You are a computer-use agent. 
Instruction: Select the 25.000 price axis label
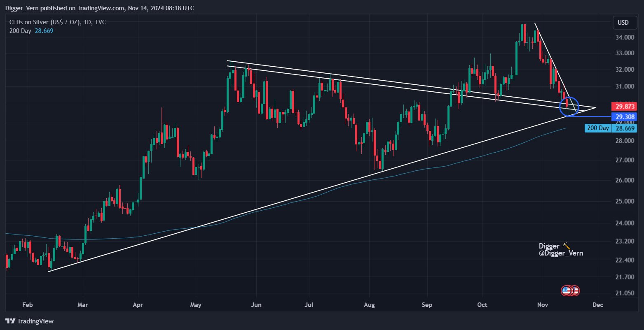click(x=625, y=201)
